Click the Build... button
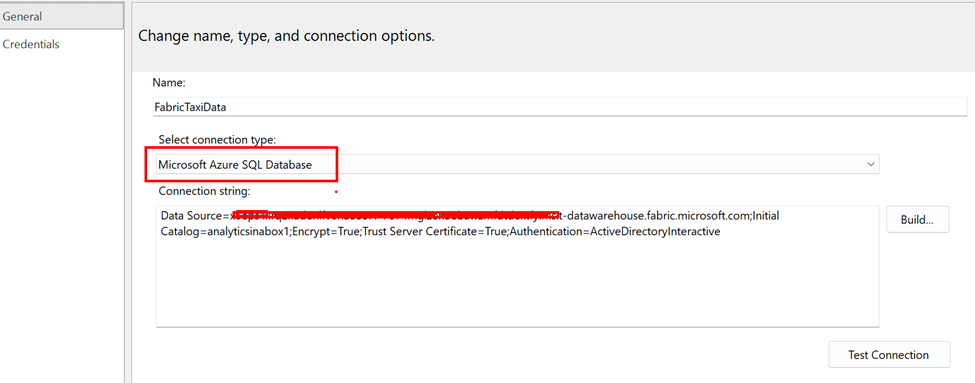 (917, 219)
